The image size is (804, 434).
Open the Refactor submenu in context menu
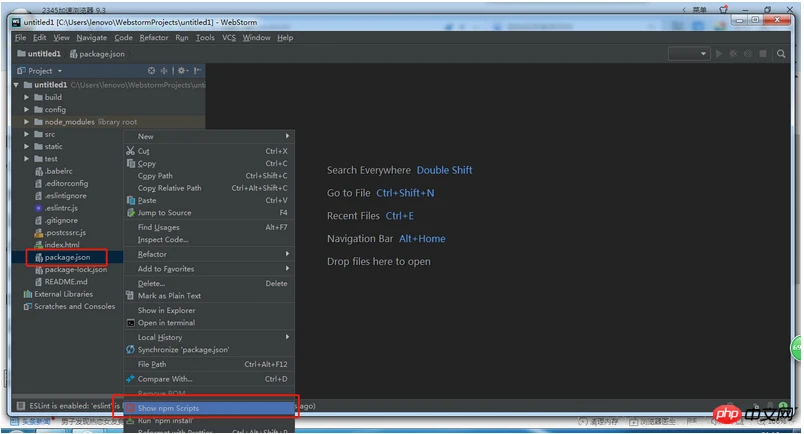209,254
